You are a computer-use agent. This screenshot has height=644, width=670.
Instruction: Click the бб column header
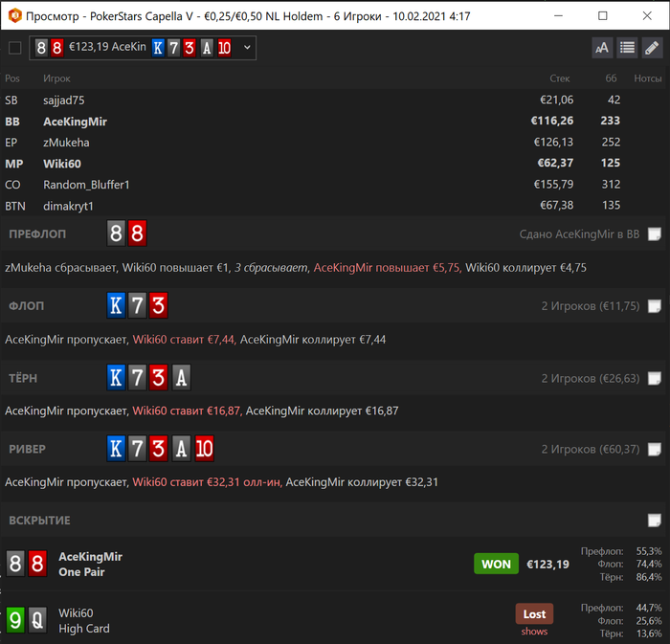pos(611,78)
